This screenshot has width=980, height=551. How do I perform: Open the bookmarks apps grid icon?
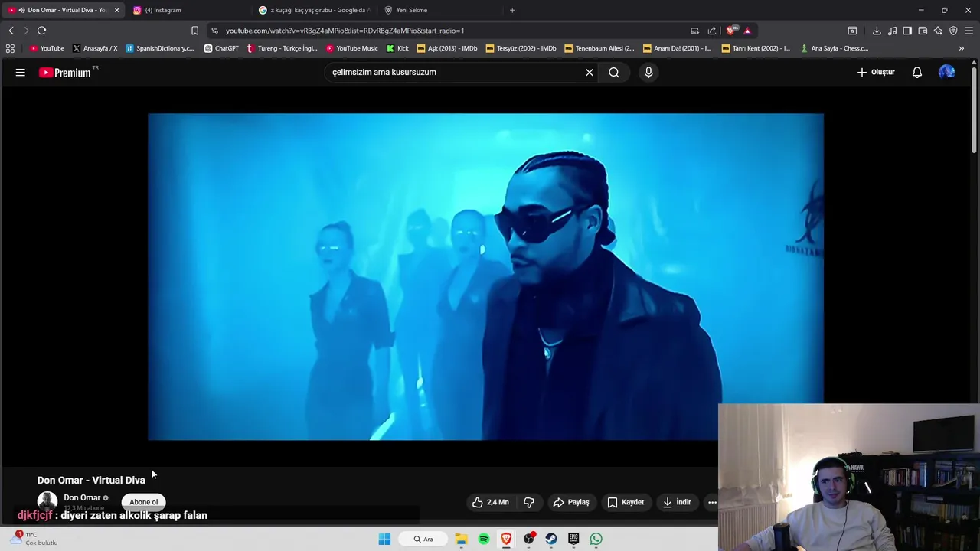click(10, 48)
